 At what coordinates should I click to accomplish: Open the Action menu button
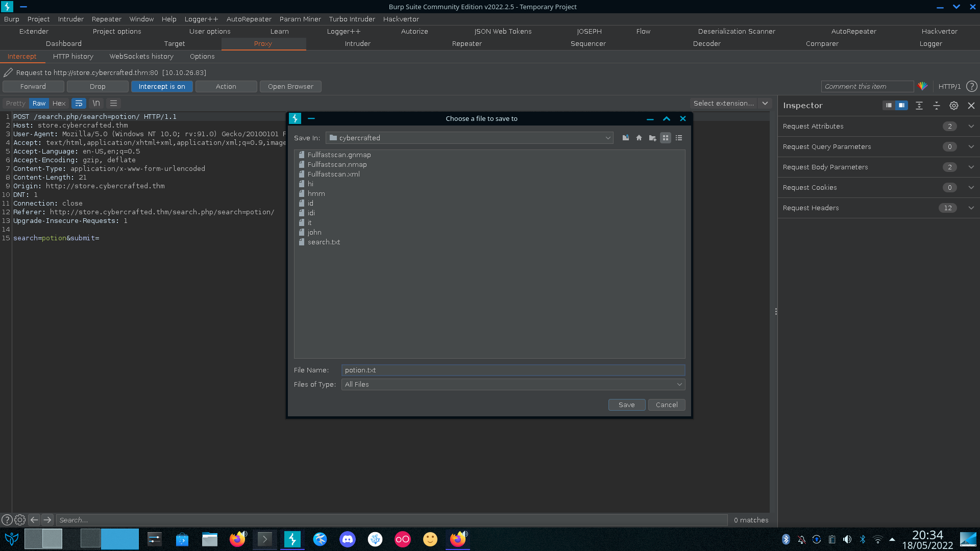coord(226,86)
